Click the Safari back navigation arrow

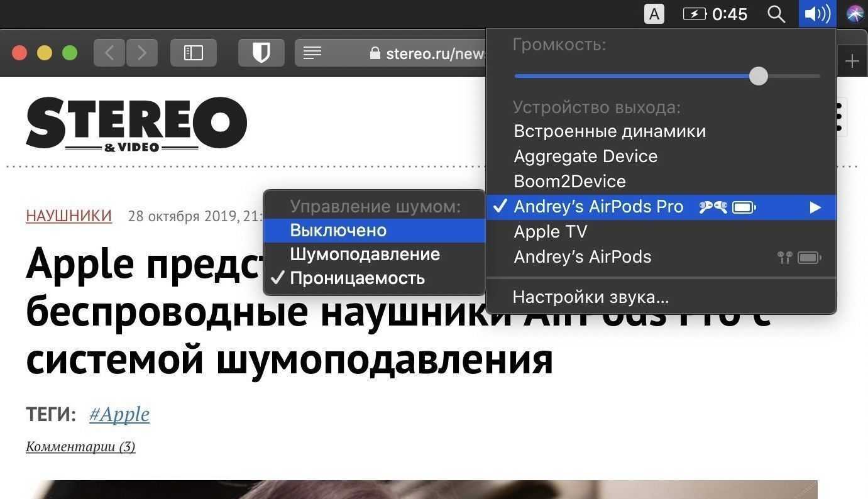point(109,53)
